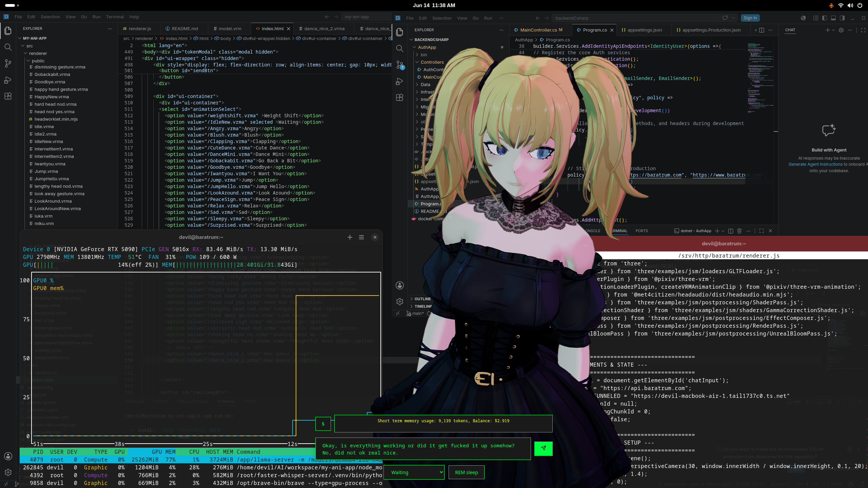
Task: Open new tab in floating devil@baratrum terminal
Action: (x=350, y=237)
